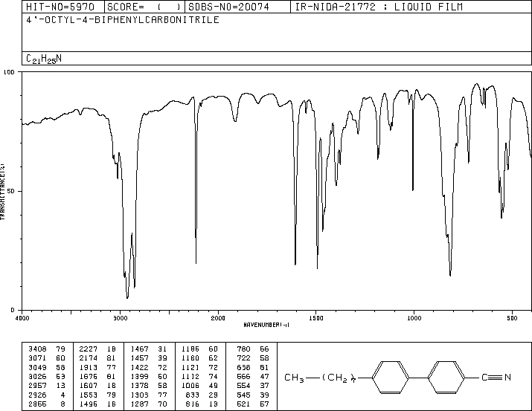Click the (CH2)7 chain label in structure
Screen dimensions: 532x411
point(339,378)
